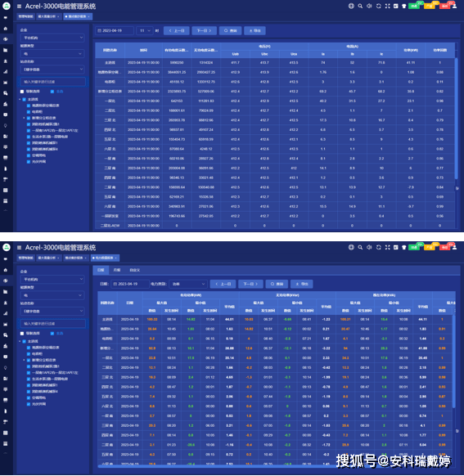Uncheck the second tree checkbox in upper screenshot
This screenshot has width=464, height=476.
pos(29,106)
